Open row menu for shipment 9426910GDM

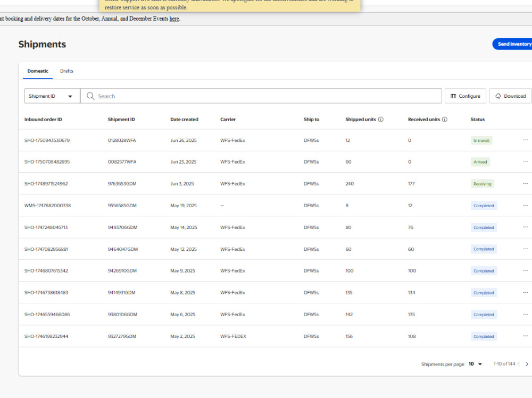pyautogui.click(x=525, y=270)
